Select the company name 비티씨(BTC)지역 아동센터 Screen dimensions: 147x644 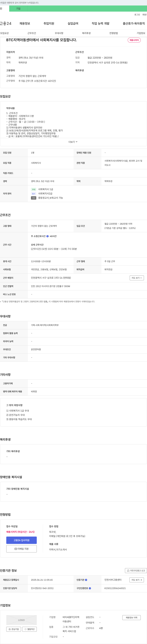coord(71,619)
